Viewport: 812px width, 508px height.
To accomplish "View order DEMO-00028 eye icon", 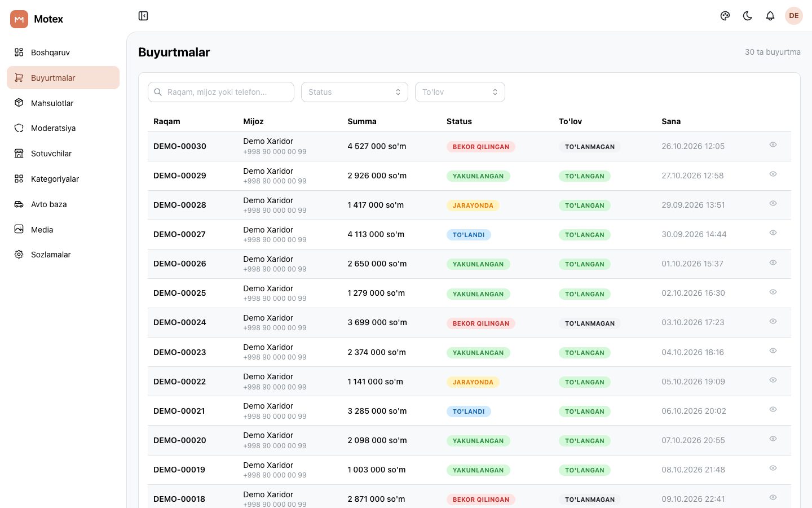I will point(773,204).
